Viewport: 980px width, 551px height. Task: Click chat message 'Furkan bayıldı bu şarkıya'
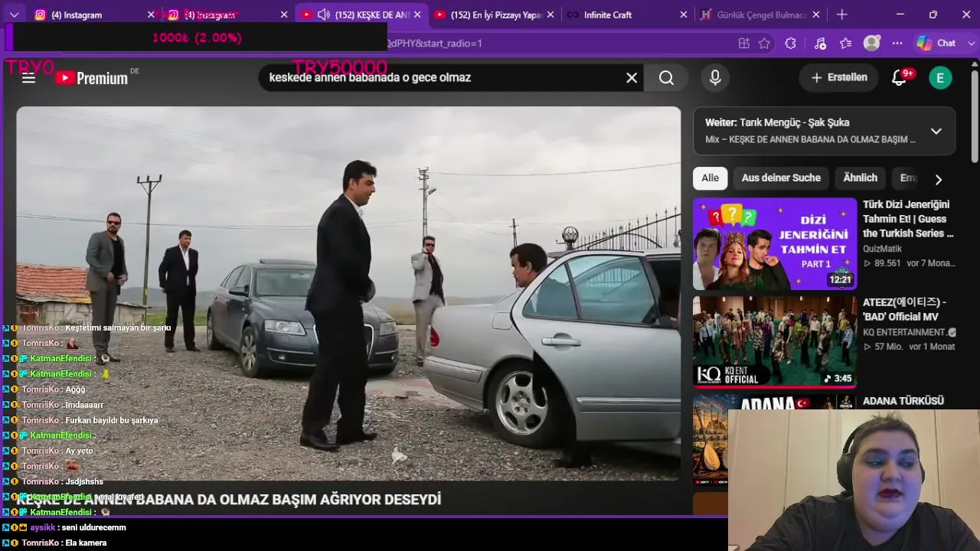pos(112,420)
